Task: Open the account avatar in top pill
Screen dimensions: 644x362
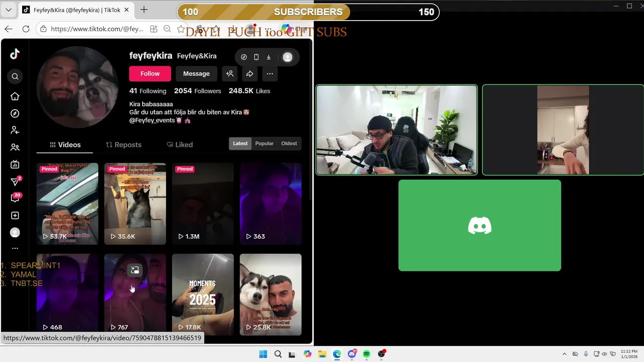Action: coord(287,57)
